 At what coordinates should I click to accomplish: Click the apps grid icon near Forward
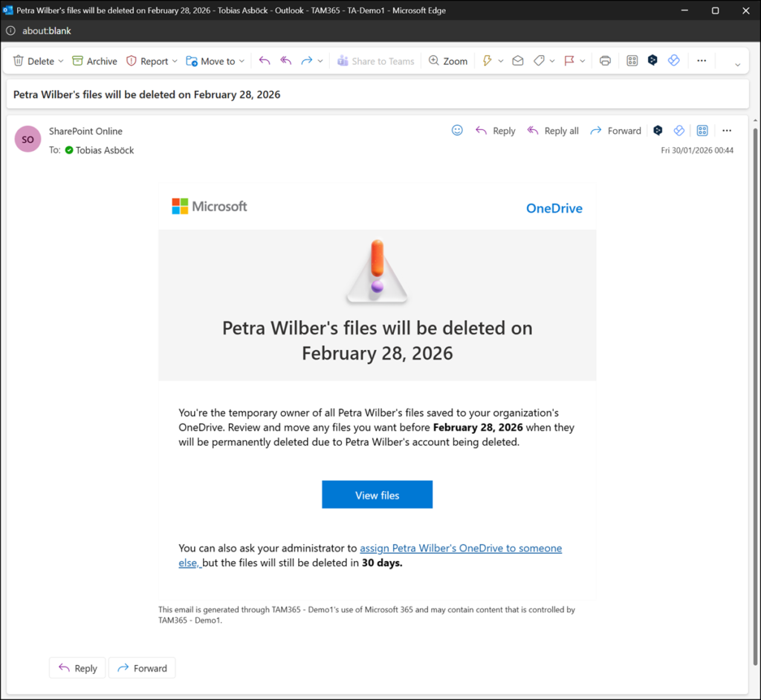point(702,130)
